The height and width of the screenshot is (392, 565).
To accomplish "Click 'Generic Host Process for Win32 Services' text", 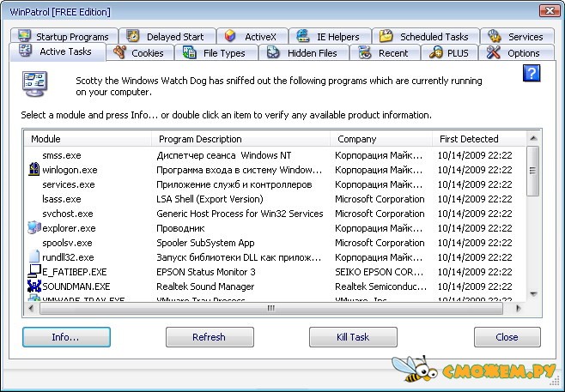I will pyautogui.click(x=240, y=214).
